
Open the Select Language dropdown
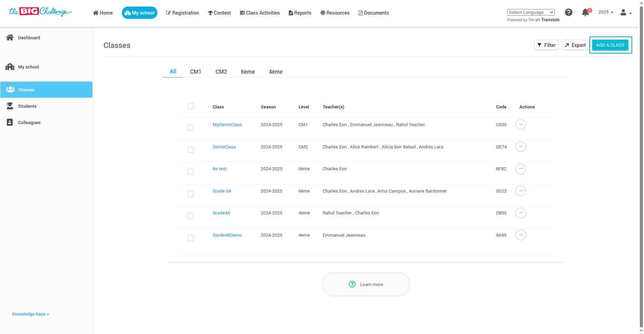click(530, 12)
